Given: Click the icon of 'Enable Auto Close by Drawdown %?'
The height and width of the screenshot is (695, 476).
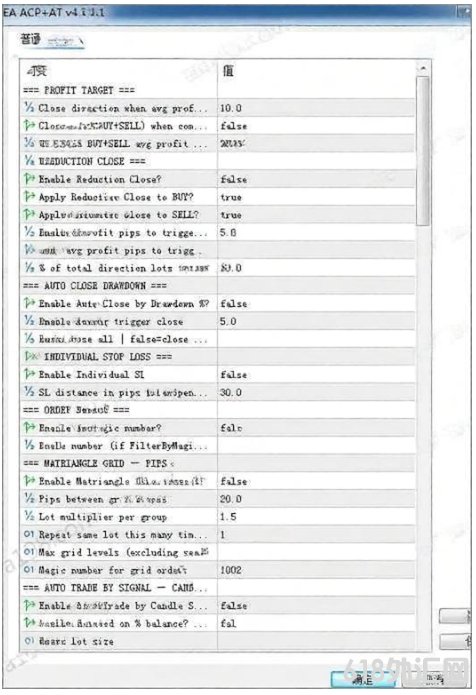Looking at the screenshot, I should click(x=29, y=303).
